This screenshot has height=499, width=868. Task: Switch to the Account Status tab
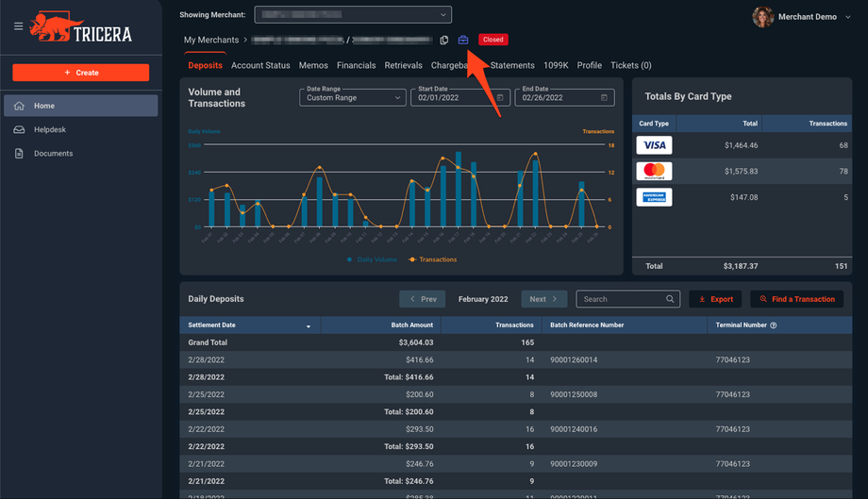[260, 66]
